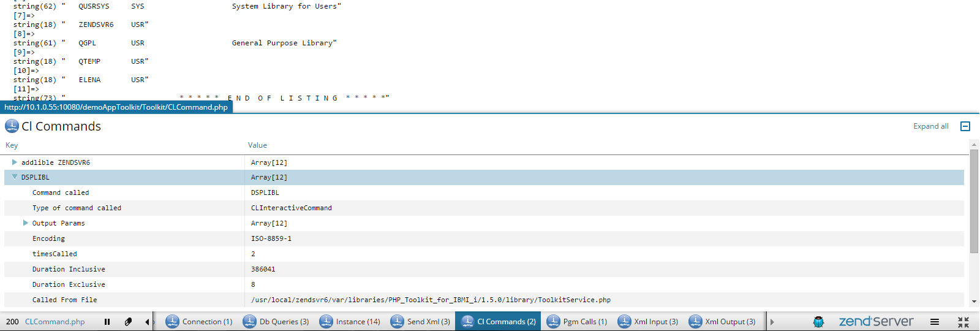This screenshot has height=331, width=980.
Task: Select the Command called row
Action: click(x=484, y=192)
